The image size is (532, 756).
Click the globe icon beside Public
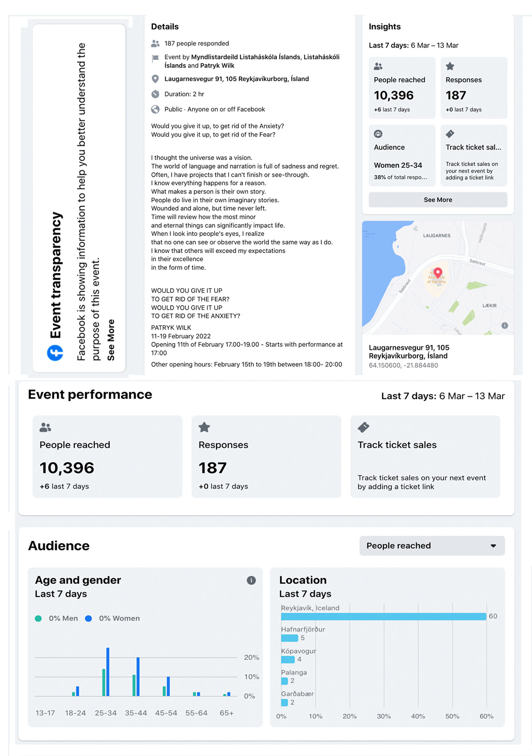tap(156, 109)
